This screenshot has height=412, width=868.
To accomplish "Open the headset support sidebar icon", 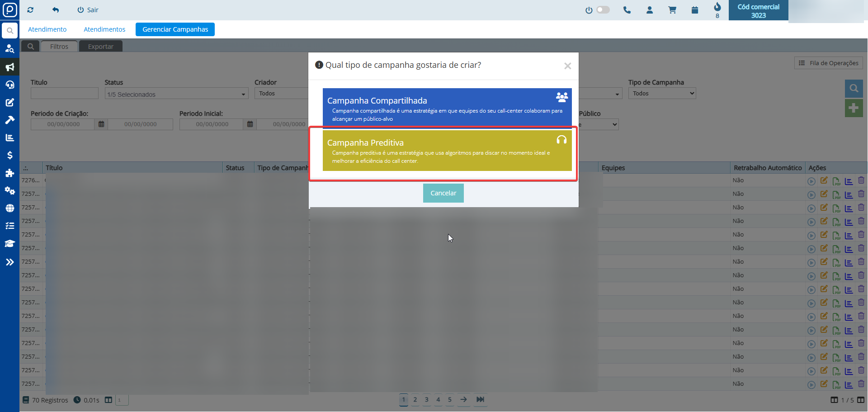I will 9,85.
